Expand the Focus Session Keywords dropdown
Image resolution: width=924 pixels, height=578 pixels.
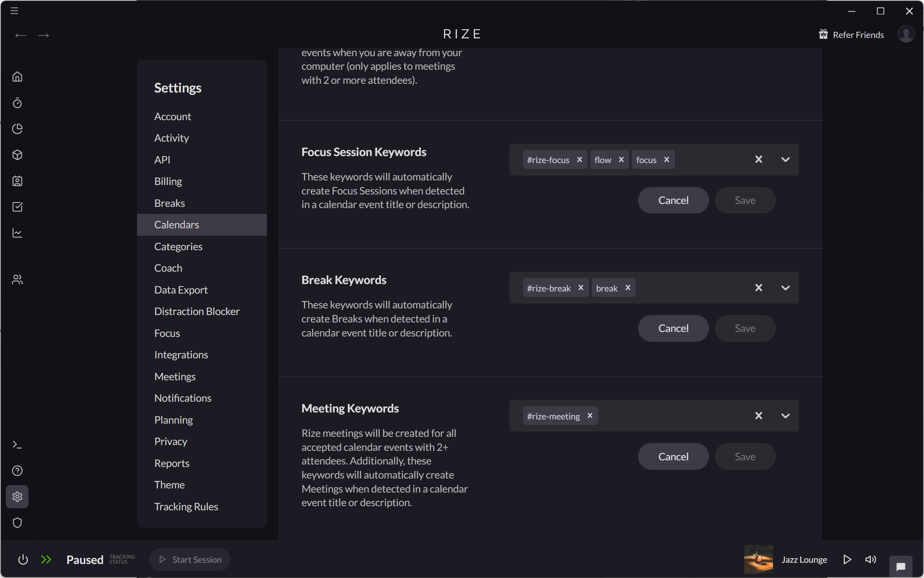pos(785,159)
